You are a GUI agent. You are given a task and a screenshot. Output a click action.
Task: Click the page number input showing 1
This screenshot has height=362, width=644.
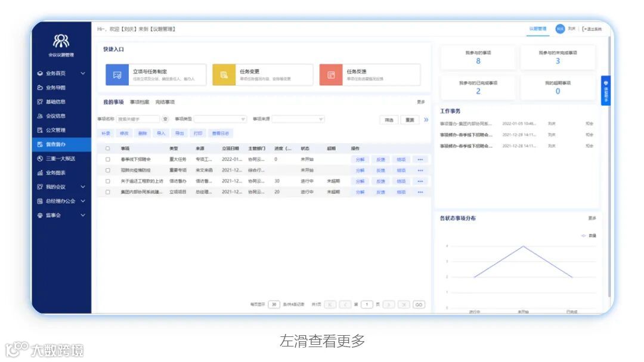[367, 305]
